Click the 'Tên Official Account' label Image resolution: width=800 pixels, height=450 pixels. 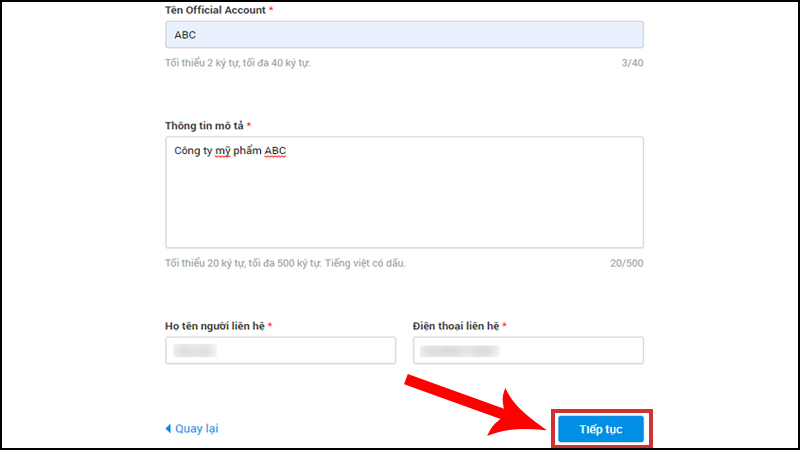[215, 10]
